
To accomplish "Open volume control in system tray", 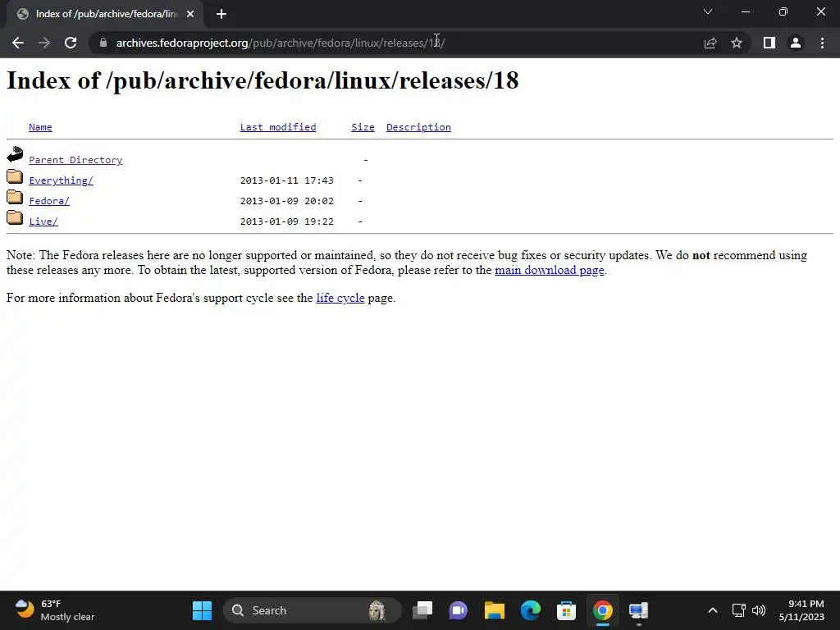I will tap(759, 610).
